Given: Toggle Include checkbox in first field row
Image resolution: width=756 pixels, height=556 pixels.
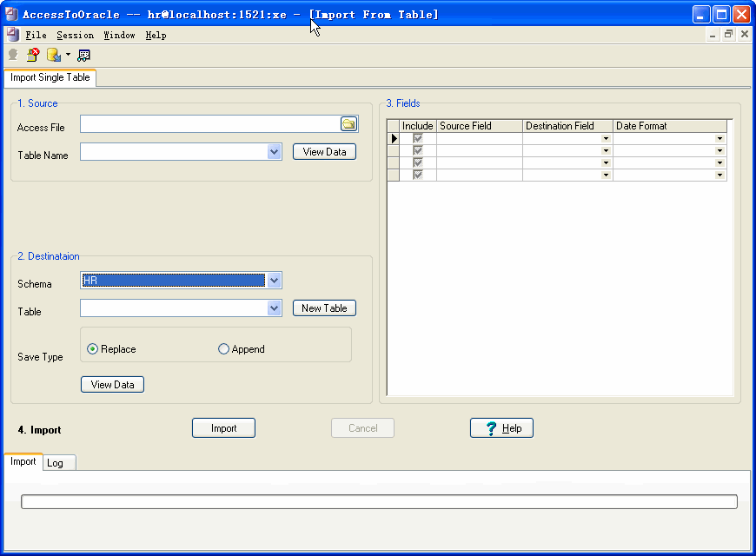Looking at the screenshot, I should [x=417, y=139].
